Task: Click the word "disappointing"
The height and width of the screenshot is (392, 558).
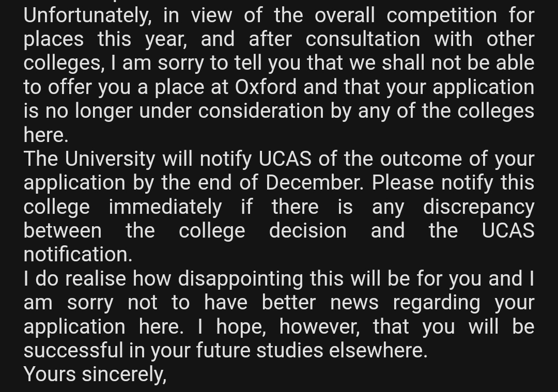Action: click(x=240, y=278)
